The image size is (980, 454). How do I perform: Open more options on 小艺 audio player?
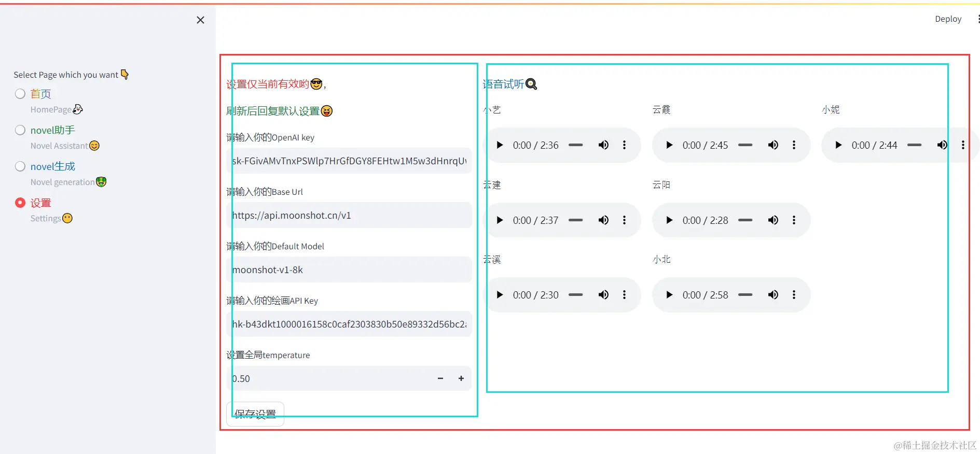[624, 145]
